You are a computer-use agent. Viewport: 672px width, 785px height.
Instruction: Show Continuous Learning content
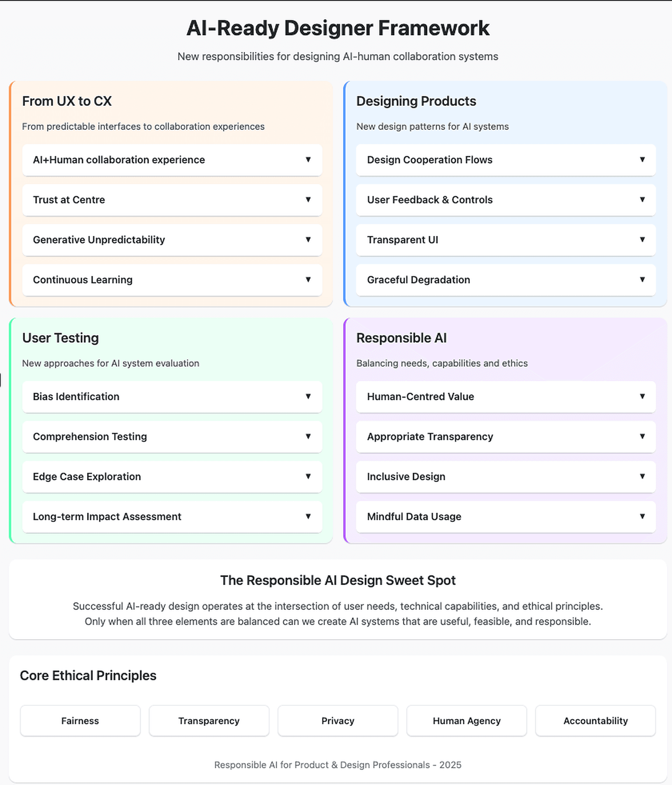(172, 280)
